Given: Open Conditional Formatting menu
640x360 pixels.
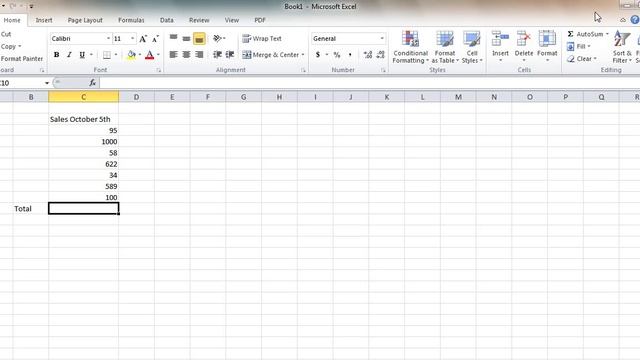Looking at the screenshot, I should click(x=411, y=47).
